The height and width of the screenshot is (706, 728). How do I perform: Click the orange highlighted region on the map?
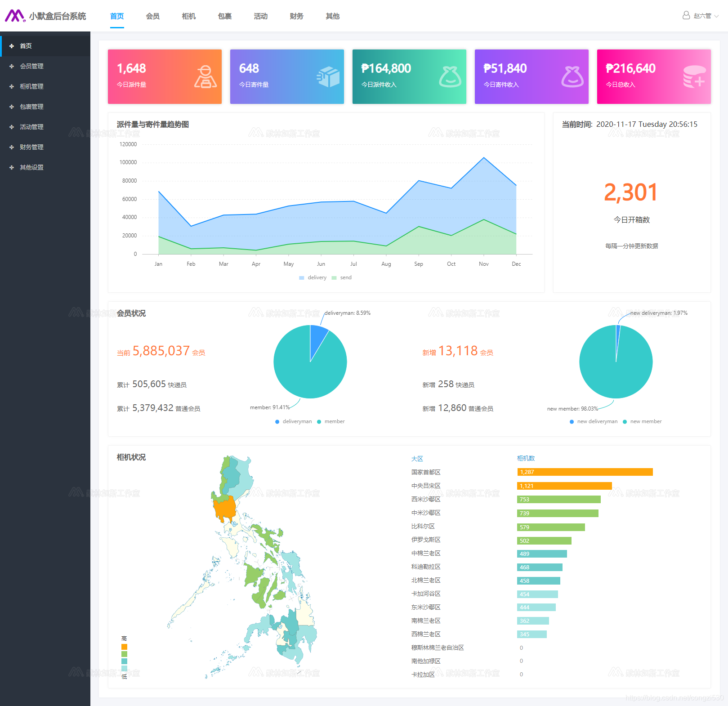tap(225, 508)
